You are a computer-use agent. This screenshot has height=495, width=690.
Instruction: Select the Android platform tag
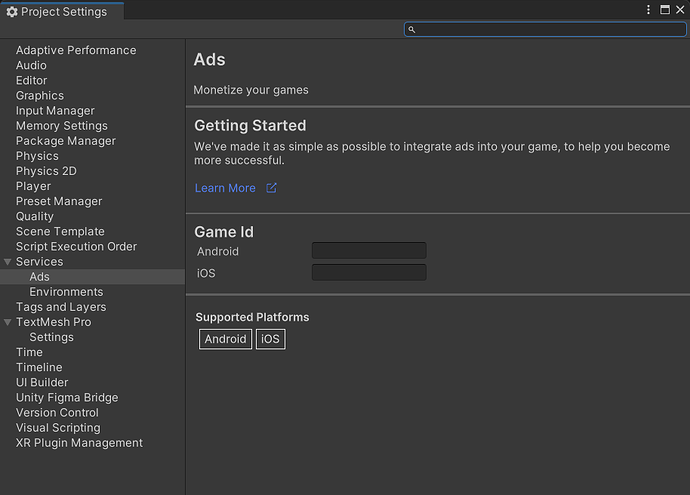pyautogui.click(x=225, y=339)
